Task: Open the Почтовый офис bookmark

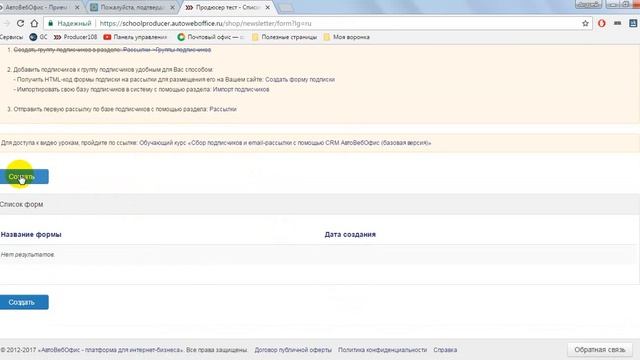Action: [x=210, y=37]
